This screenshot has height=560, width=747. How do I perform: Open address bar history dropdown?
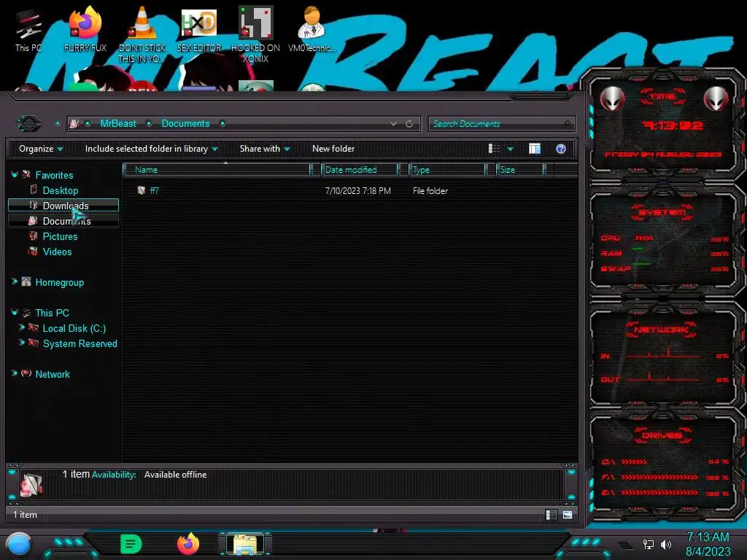click(393, 124)
